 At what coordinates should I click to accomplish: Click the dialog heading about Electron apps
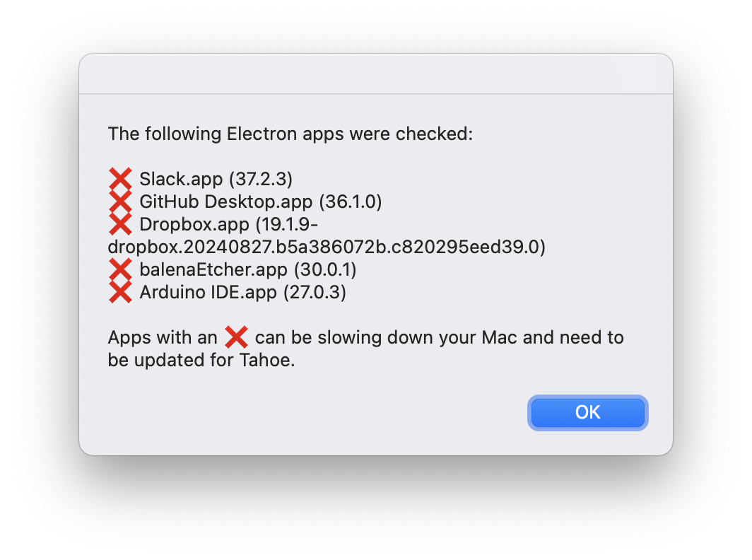[291, 134]
